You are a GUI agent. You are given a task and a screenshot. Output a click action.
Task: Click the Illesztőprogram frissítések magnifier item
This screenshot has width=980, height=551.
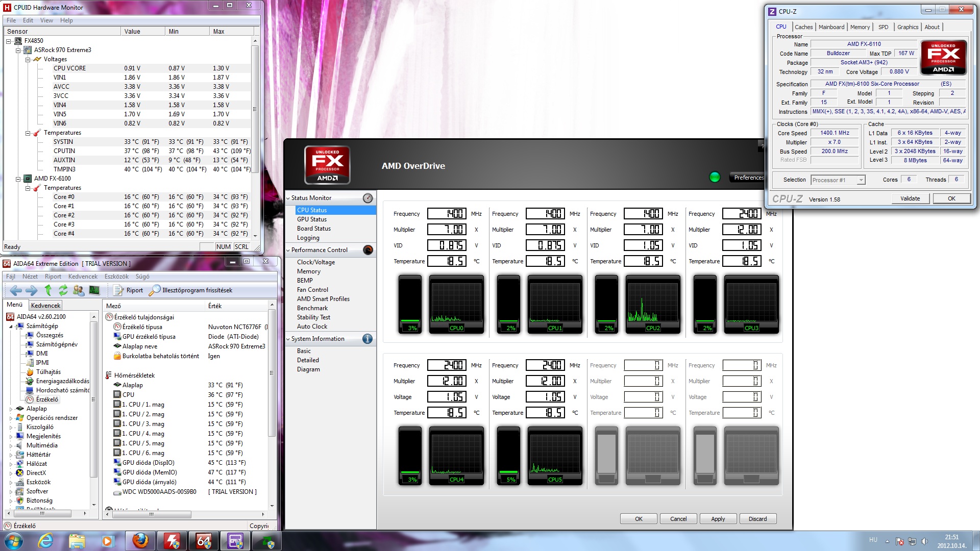point(190,290)
